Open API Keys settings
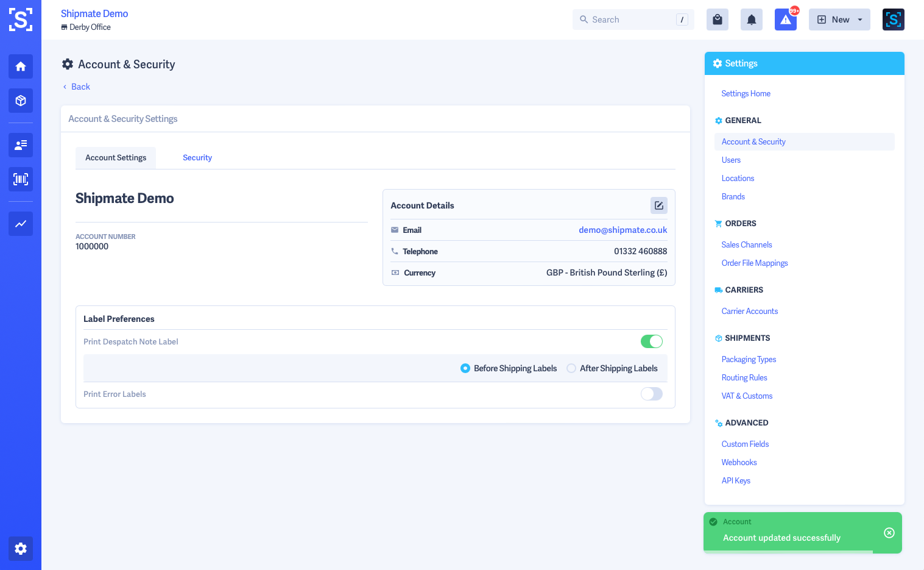 click(736, 480)
